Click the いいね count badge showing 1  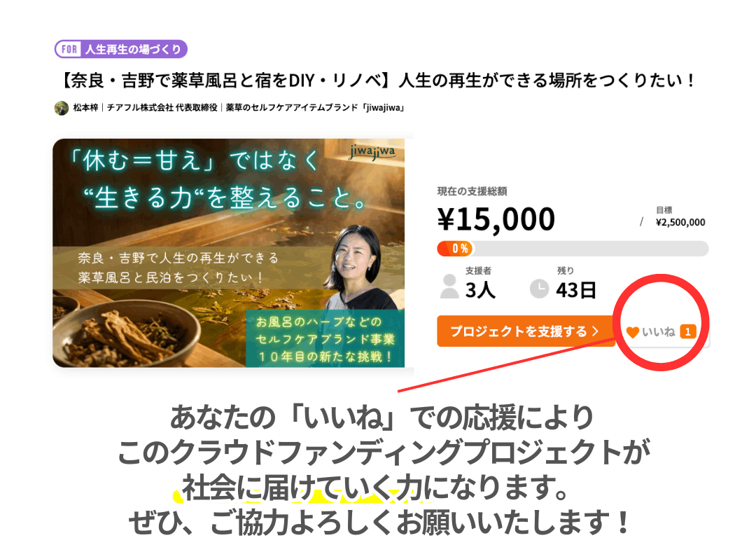point(687,331)
